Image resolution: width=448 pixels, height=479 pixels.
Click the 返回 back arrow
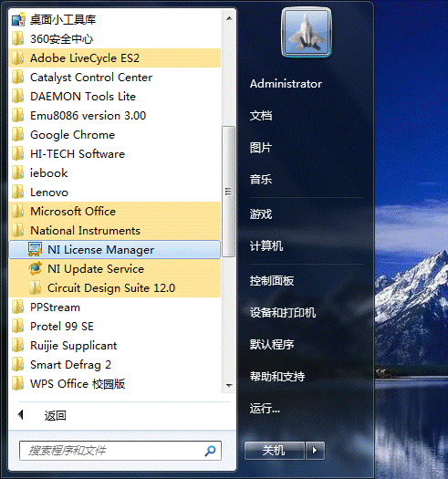(x=20, y=415)
